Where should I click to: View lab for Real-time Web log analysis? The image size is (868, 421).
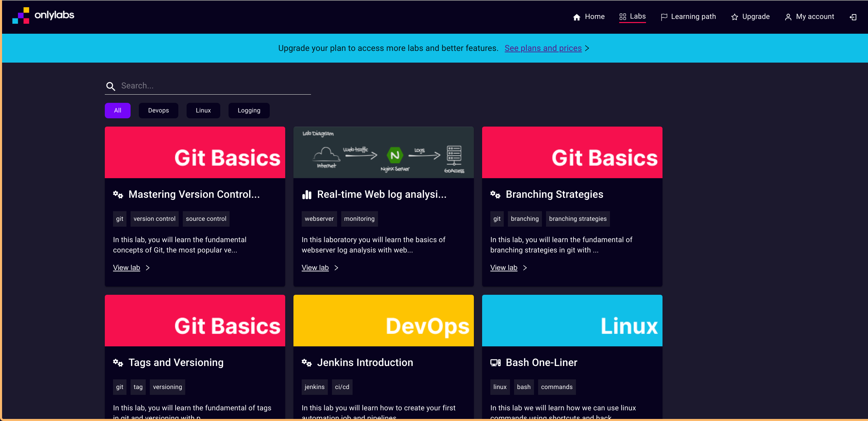point(315,268)
